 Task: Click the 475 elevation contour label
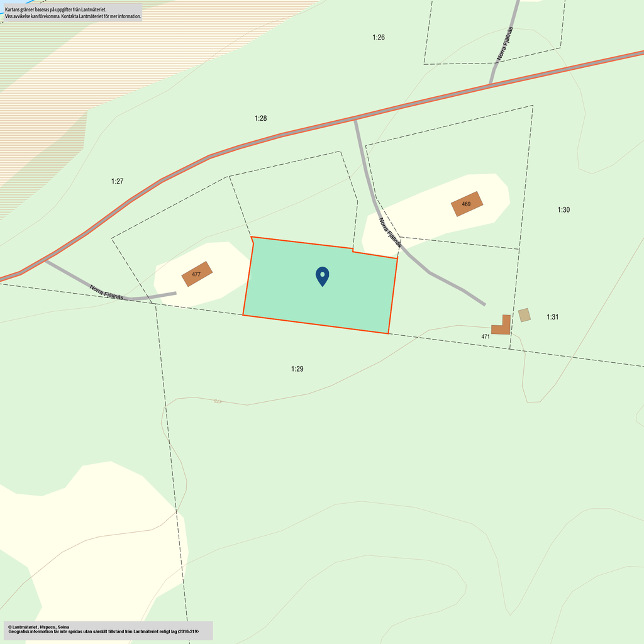pyautogui.click(x=218, y=401)
